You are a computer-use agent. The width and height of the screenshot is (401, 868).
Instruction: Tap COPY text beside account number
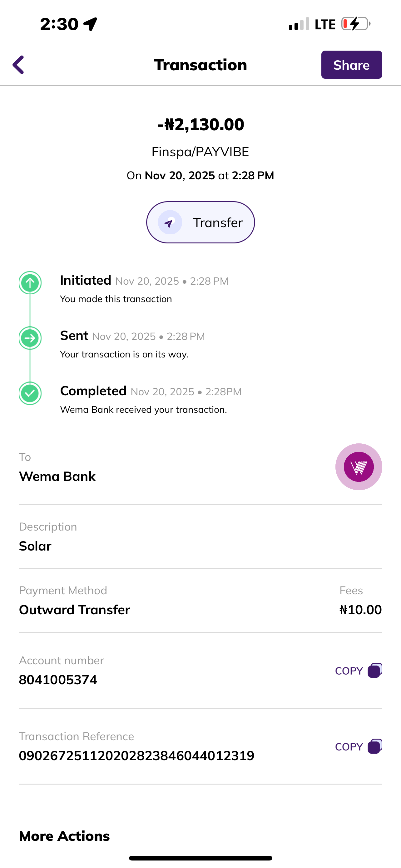349,671
